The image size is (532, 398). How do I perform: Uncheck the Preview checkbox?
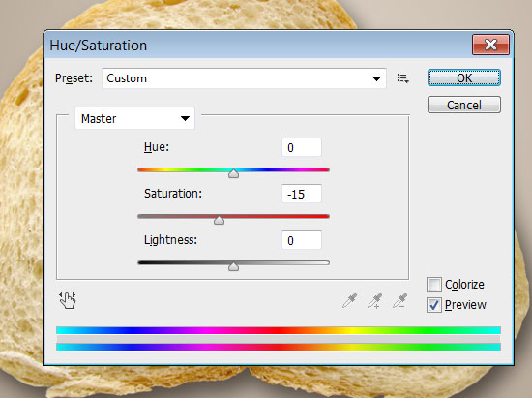434,305
